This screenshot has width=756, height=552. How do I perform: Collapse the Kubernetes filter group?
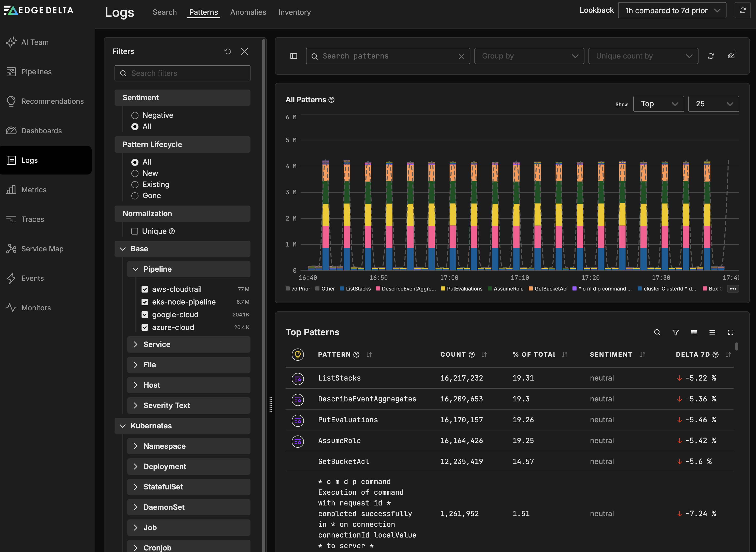[123, 426]
